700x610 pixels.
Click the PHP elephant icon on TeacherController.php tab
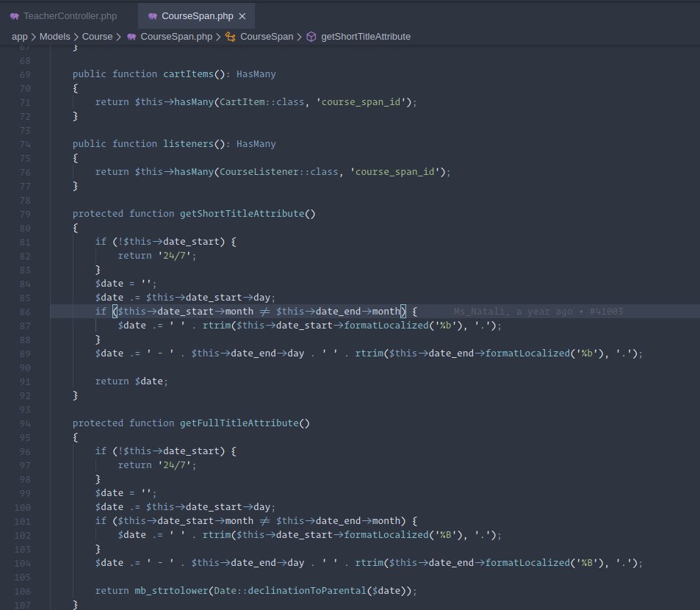(14, 16)
